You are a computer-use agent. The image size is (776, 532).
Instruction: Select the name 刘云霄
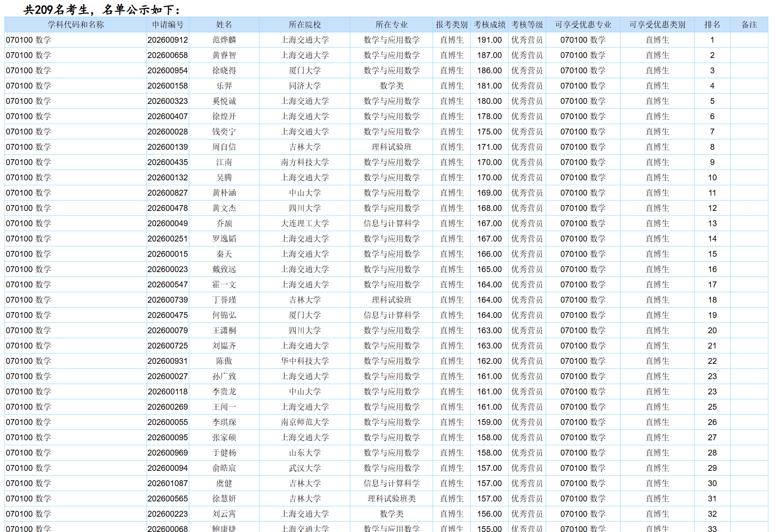pyautogui.click(x=224, y=514)
